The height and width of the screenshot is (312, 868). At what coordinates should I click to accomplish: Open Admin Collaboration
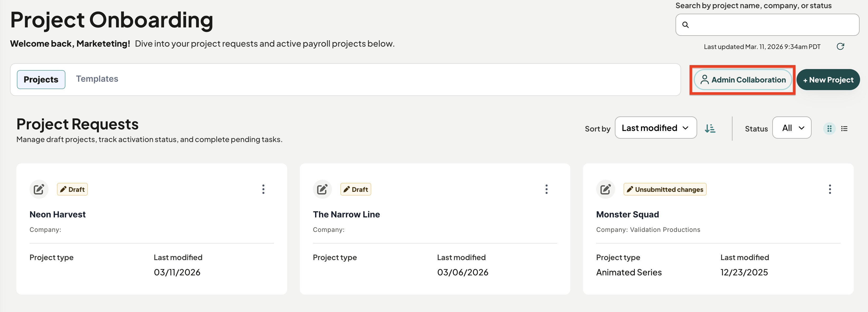click(743, 80)
